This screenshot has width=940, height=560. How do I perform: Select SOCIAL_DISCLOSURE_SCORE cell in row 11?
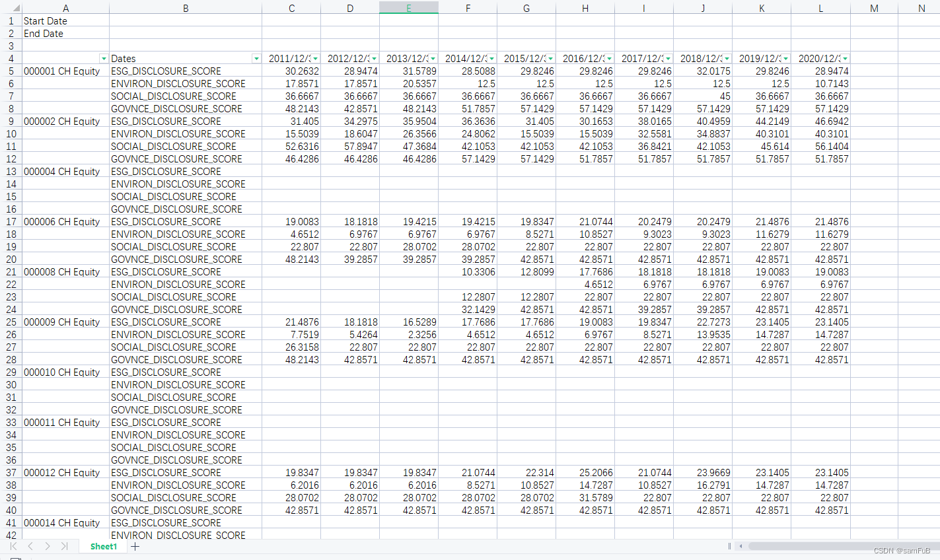click(186, 147)
